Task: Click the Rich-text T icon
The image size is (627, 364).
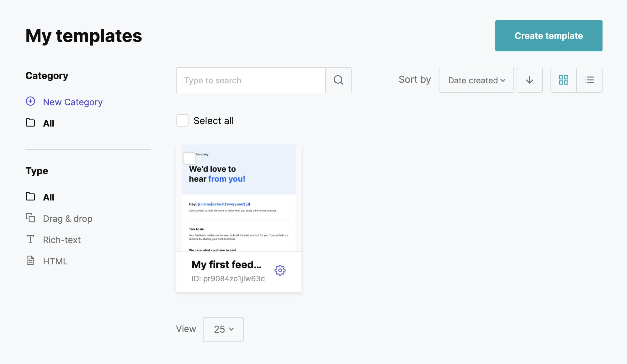Action: click(x=30, y=239)
